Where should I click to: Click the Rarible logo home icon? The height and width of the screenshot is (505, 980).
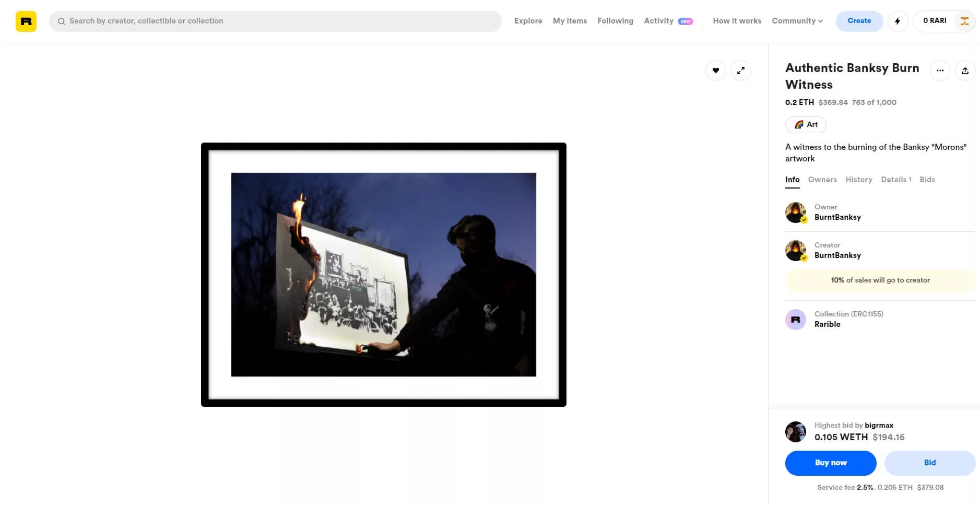click(x=26, y=21)
